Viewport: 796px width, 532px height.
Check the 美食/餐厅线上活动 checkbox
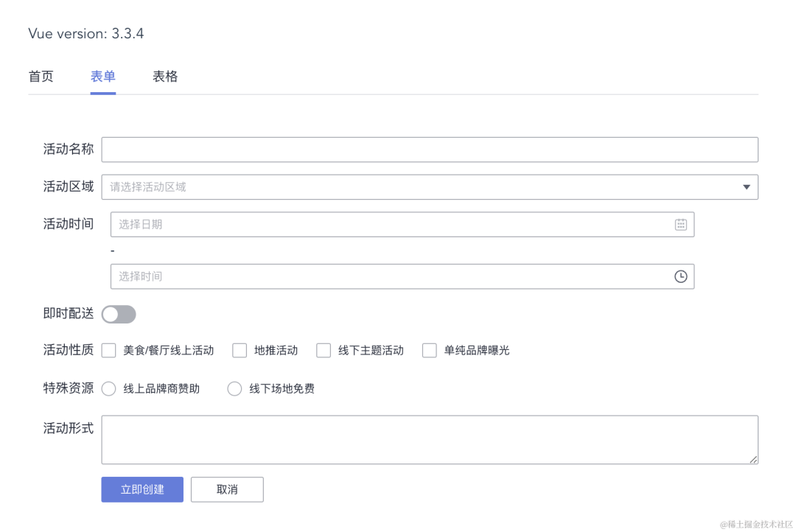[108, 350]
